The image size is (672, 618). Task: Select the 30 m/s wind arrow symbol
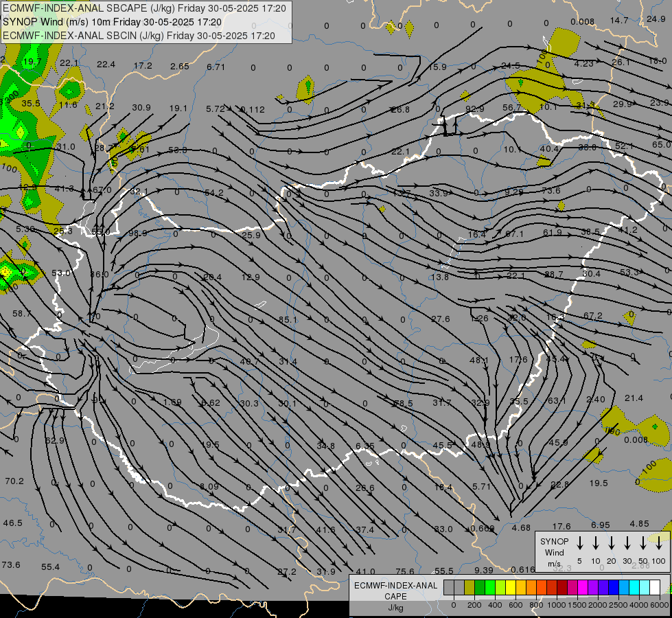pos(627,543)
